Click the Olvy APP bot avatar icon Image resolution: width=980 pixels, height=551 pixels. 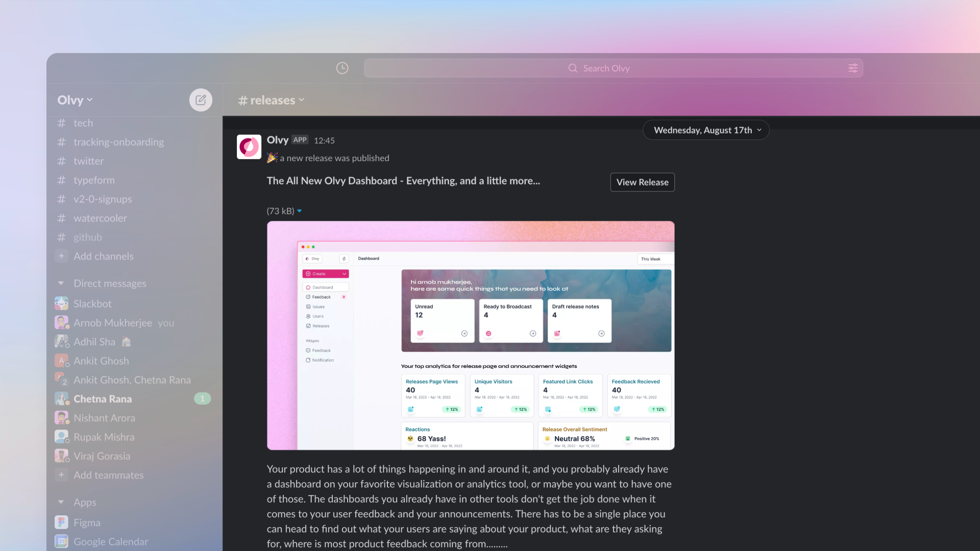pos(249,146)
